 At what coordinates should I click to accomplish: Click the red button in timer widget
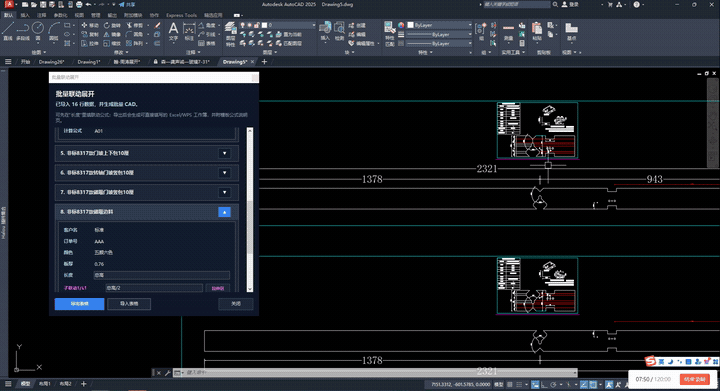click(x=694, y=380)
